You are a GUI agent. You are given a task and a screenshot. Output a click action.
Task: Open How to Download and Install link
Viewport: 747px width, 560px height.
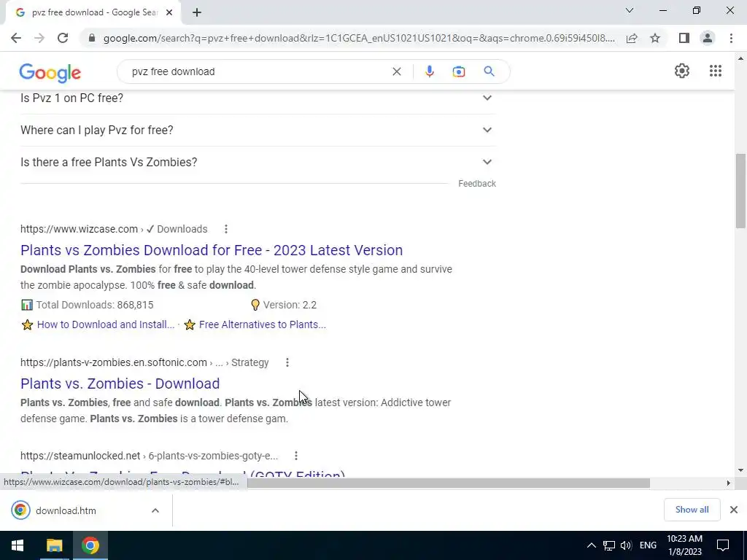[106, 324]
